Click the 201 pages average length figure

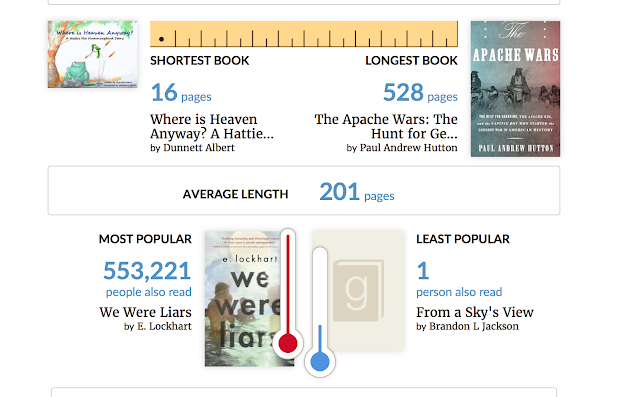357,192
